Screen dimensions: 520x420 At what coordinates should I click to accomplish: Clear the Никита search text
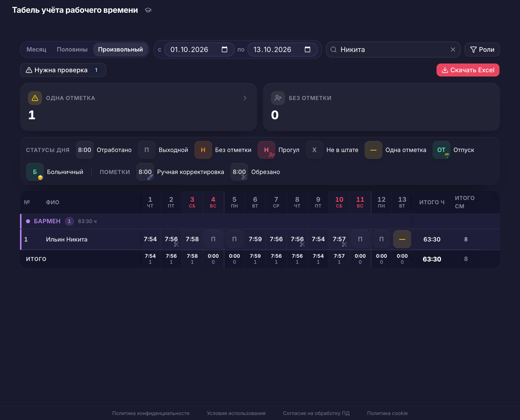[x=453, y=49]
